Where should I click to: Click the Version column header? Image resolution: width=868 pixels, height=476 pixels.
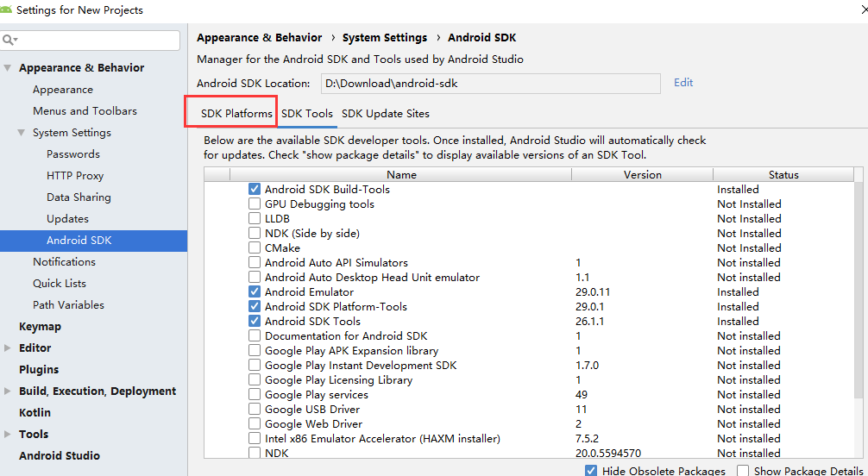[642, 175]
